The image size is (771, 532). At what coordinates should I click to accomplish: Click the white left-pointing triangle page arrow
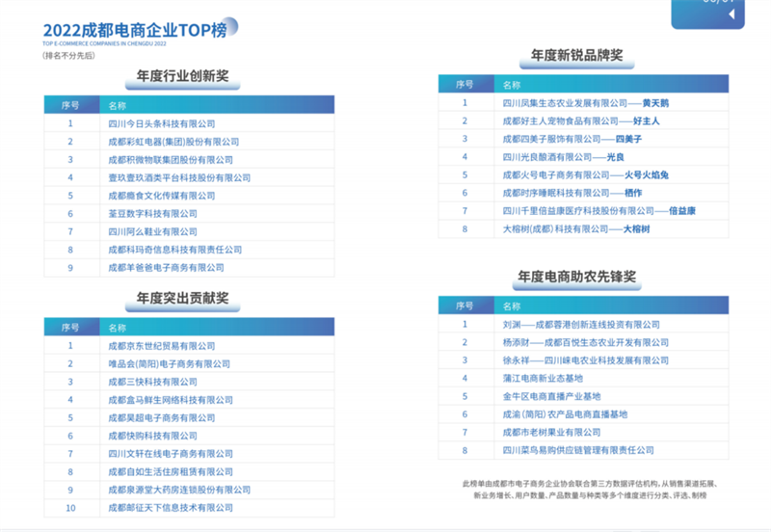tap(731, 14)
